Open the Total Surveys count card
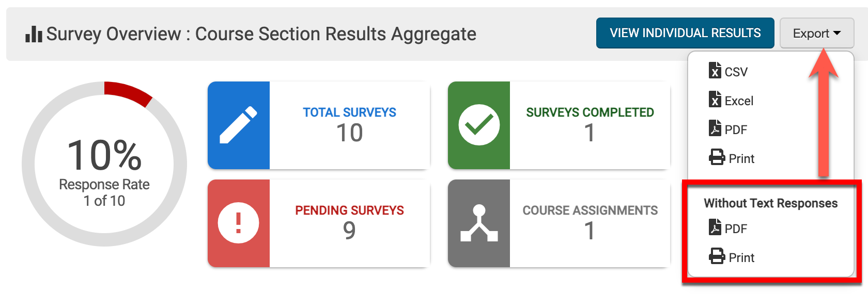The image size is (868, 294). [x=350, y=125]
